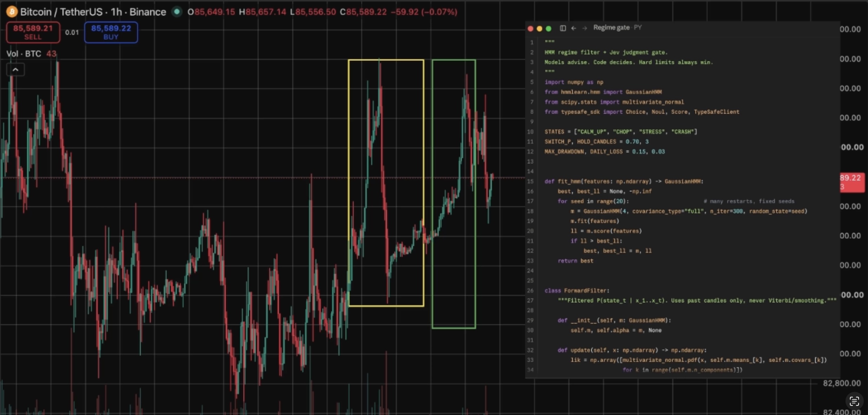Click the blue 85,589.22 BUY button
Screen dimensions: 868x415
(x=111, y=32)
